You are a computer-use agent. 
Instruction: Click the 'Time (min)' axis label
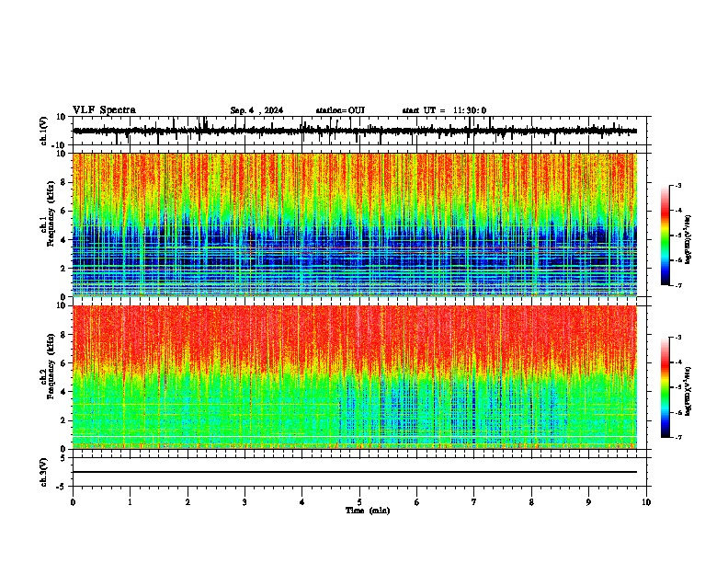[368, 511]
